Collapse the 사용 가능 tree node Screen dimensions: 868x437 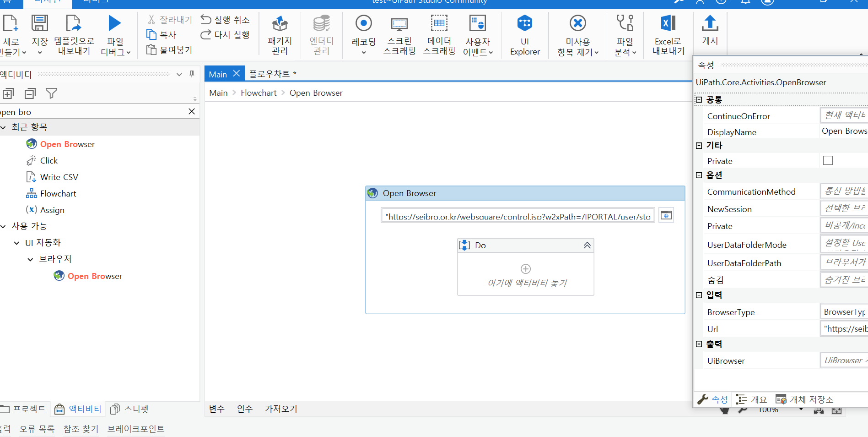[x=3, y=226]
